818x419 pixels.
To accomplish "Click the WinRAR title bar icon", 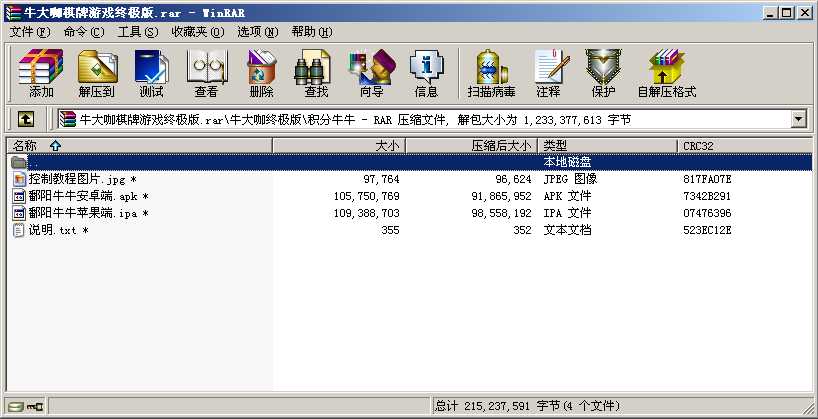I will coord(13,13).
